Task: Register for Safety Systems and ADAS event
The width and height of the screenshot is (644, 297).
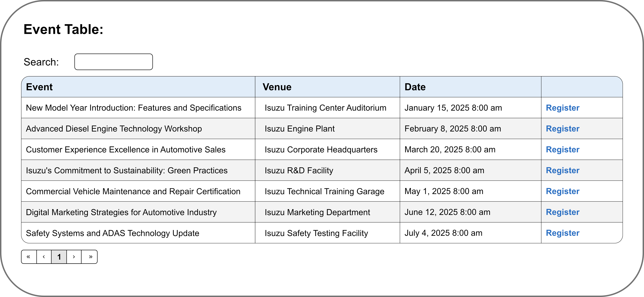Action: (x=563, y=233)
